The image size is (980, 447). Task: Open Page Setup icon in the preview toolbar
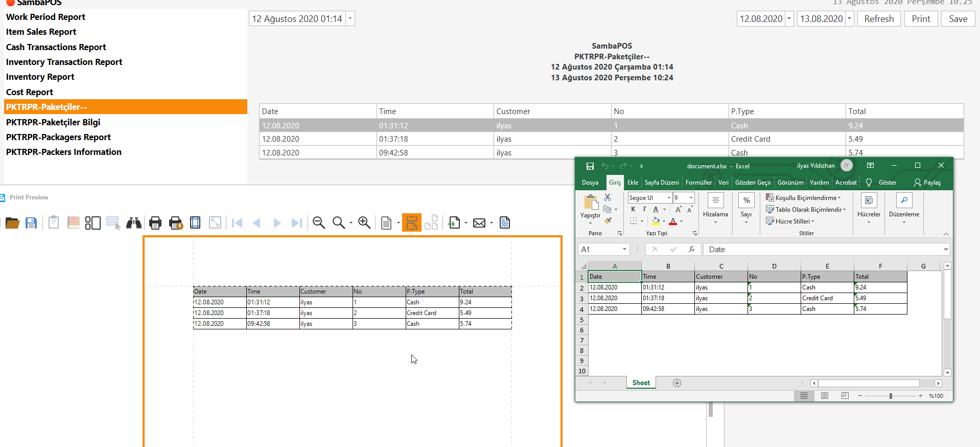195,223
